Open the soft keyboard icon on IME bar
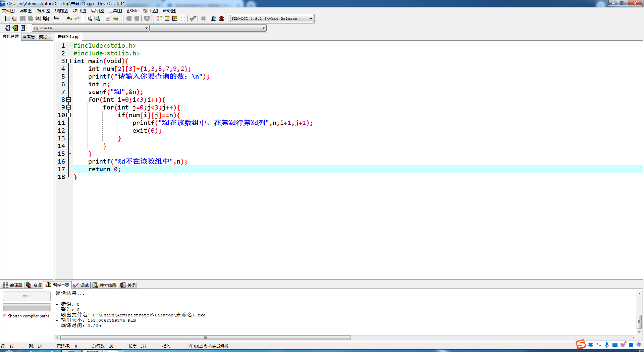The height and width of the screenshot is (352, 644). pos(615,345)
